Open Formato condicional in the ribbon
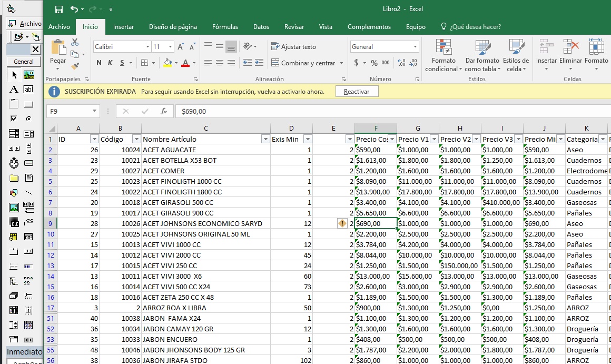 (x=443, y=55)
